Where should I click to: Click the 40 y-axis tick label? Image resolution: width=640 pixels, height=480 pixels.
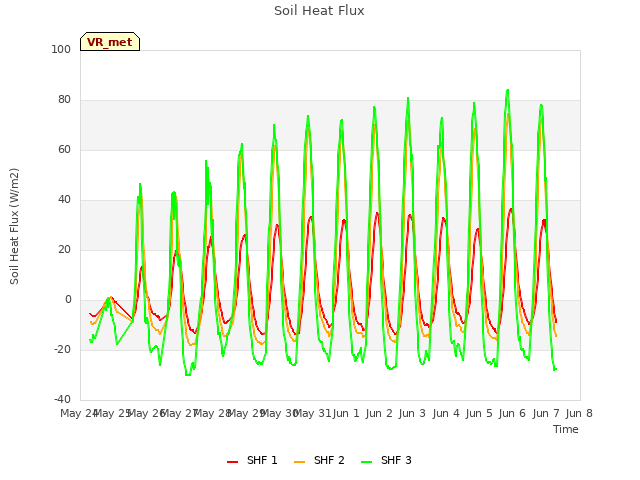64,200
